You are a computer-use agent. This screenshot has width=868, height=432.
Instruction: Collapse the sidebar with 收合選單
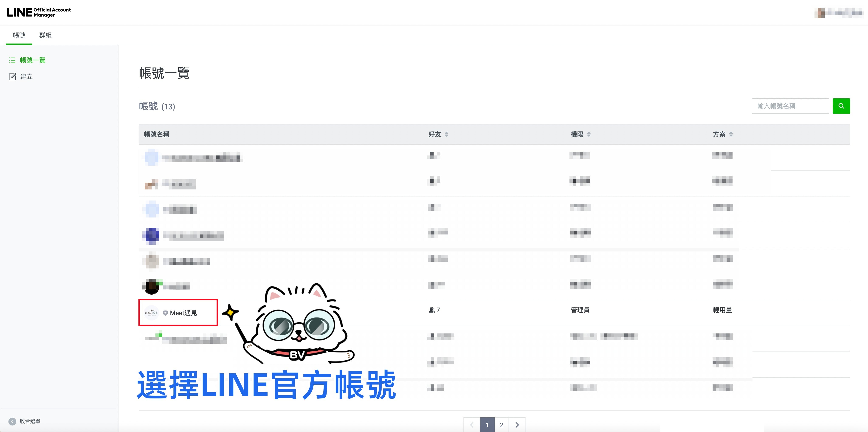point(24,421)
